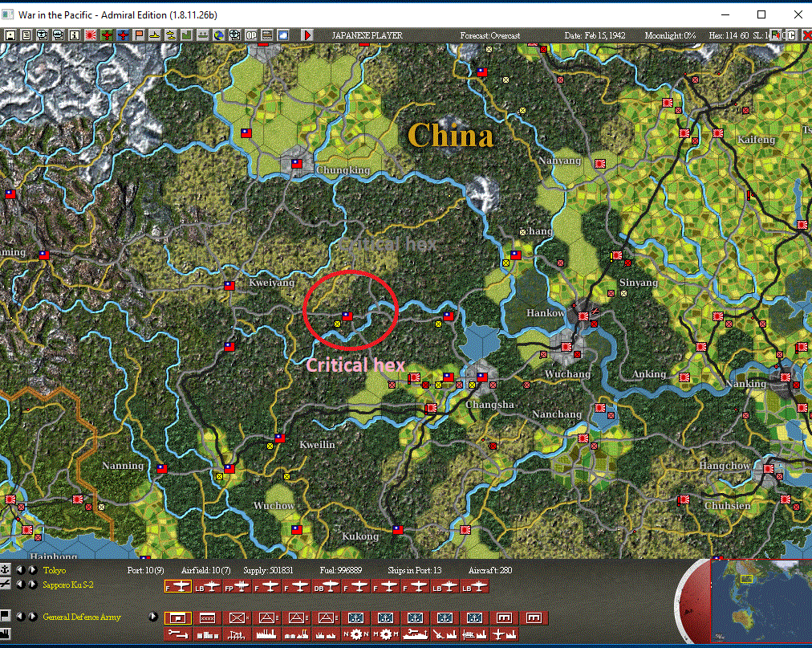Click the Forecast: Overcast status text

click(490, 36)
